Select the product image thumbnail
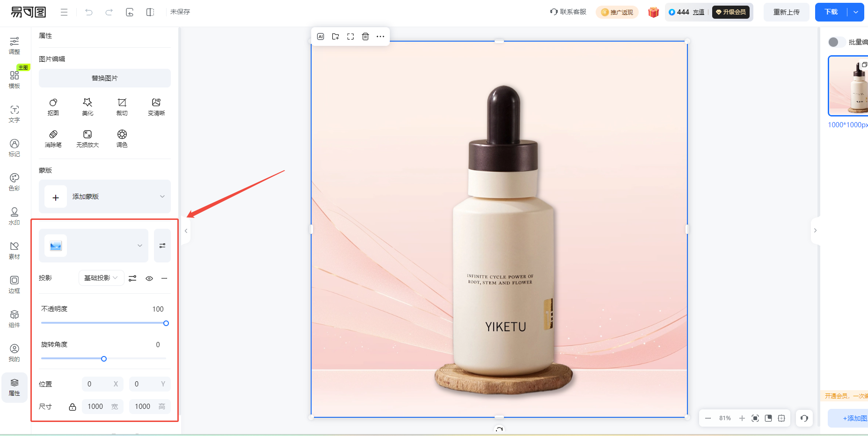Screen dimensions: 868x436 coord(848,86)
